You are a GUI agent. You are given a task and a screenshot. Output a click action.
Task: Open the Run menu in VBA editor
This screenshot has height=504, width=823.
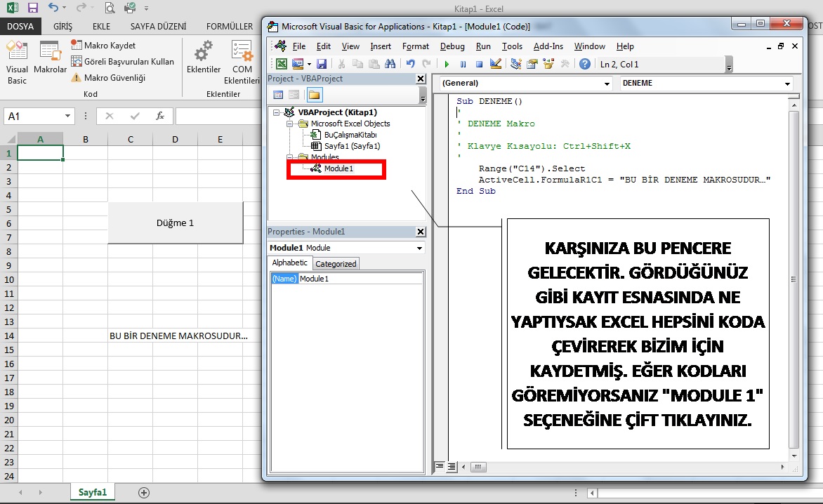(x=483, y=46)
